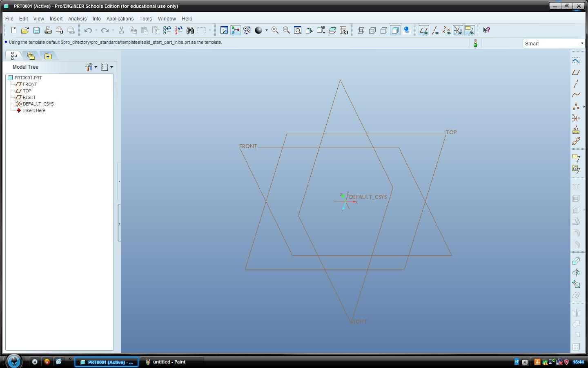
Task: Open the Tools menu
Action: point(146,19)
